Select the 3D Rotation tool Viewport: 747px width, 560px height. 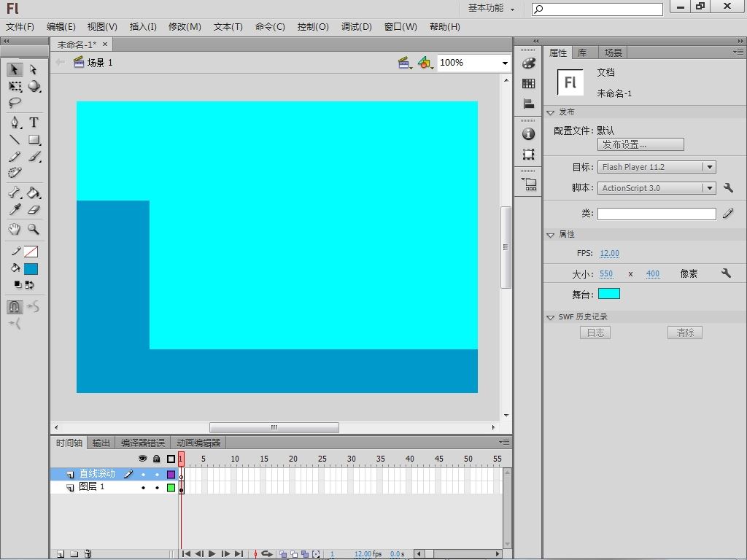click(x=34, y=86)
